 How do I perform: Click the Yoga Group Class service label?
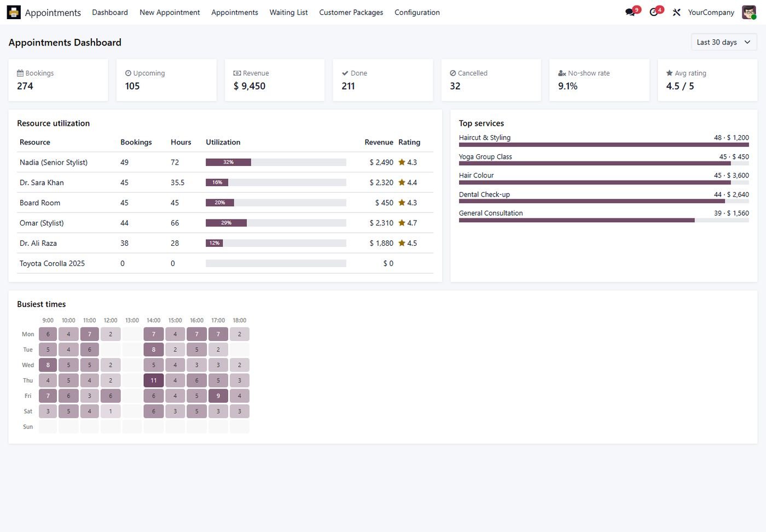coord(485,157)
